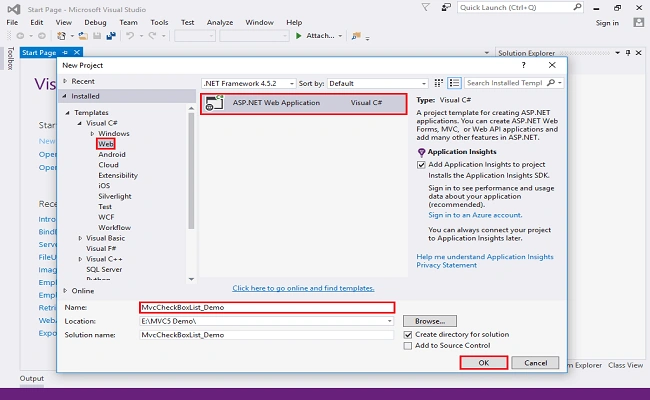Viewport: 650px width, 400px height.
Task: Click the Quick Launch magnifier icon
Action: click(577, 7)
